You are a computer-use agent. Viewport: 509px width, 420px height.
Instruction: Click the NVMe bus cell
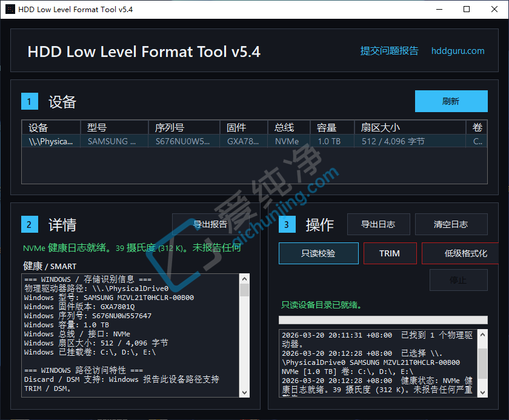pyautogui.click(x=289, y=141)
